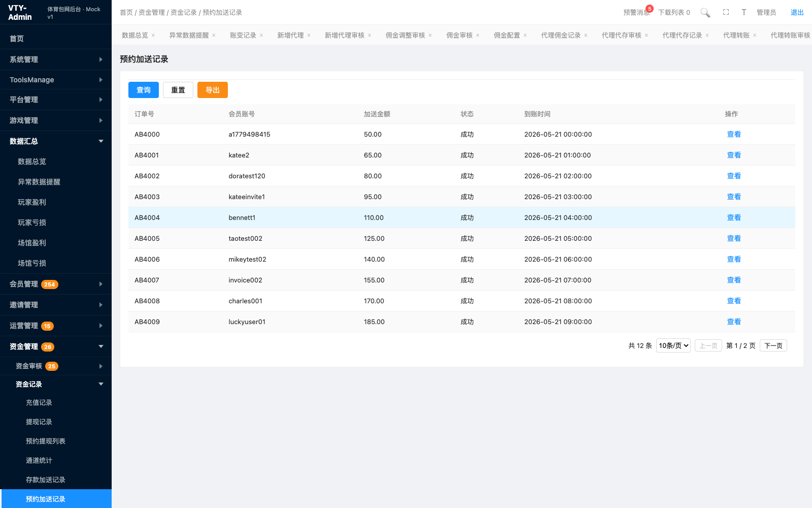The image size is (812, 508).
Task: Expand 系统管理 sidebar menu
Action: pos(56,59)
